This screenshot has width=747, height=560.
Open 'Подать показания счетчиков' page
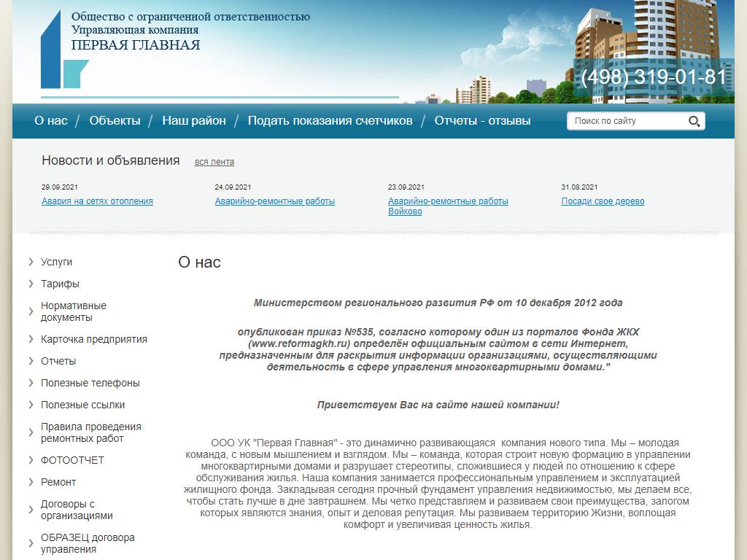coord(330,121)
